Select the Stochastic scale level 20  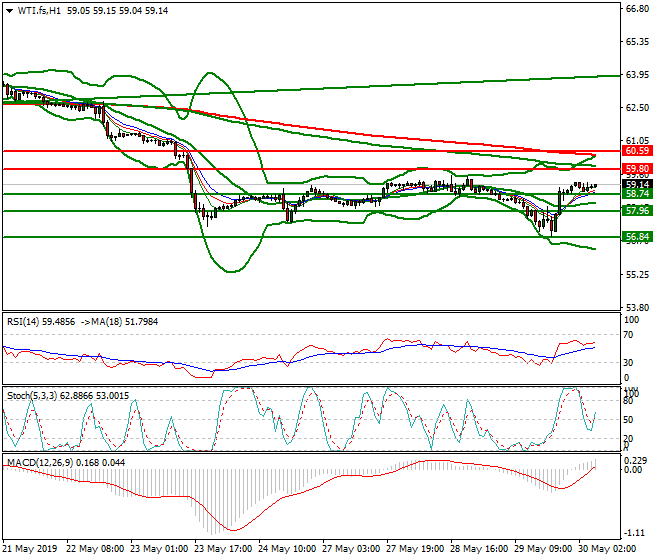pyautogui.click(x=628, y=438)
